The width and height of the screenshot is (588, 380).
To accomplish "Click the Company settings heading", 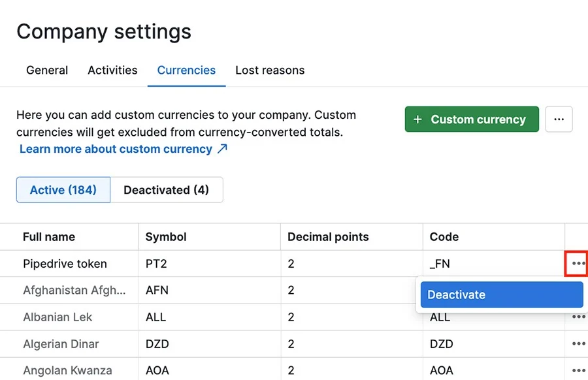I will (104, 31).
